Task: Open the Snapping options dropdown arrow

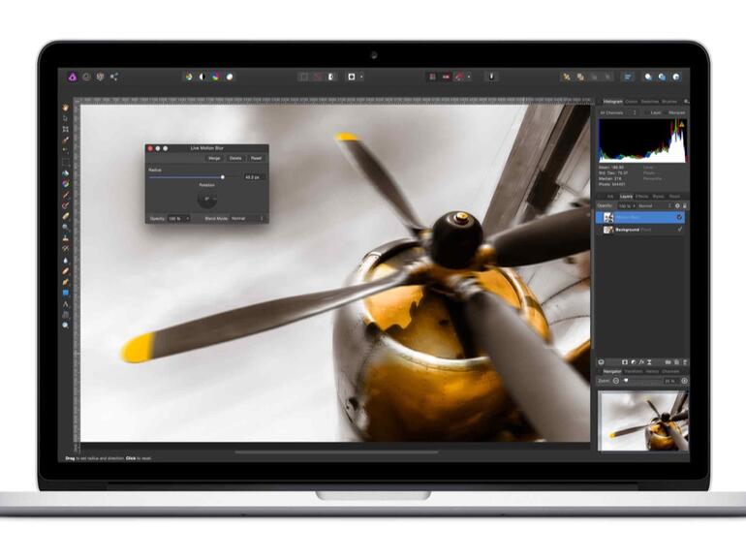Action: [x=469, y=77]
